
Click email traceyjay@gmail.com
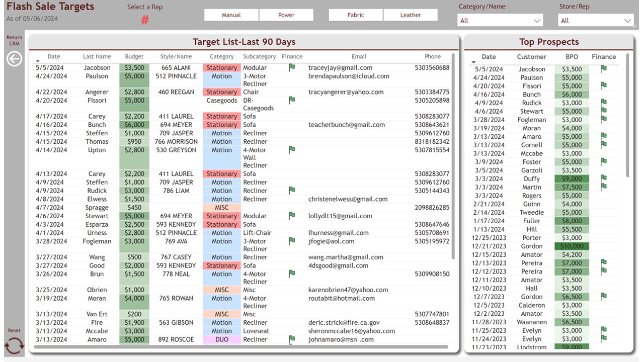(340, 68)
